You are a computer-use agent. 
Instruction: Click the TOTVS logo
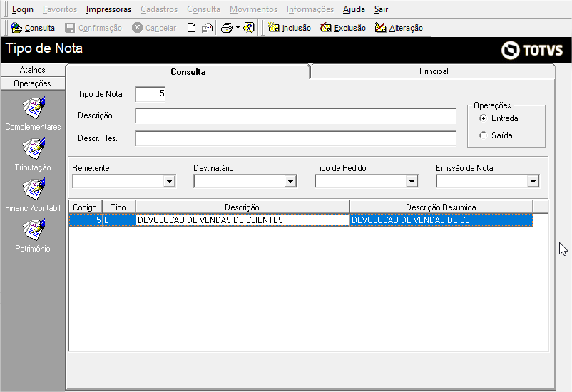[x=532, y=50]
